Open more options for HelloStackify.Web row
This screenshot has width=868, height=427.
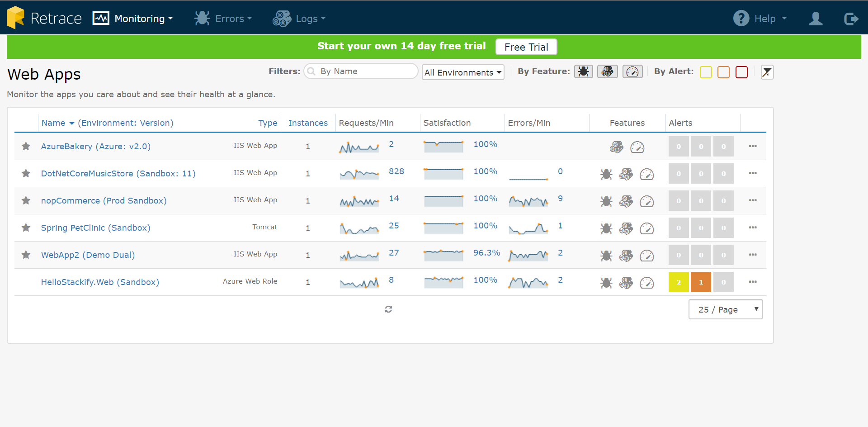click(x=753, y=282)
